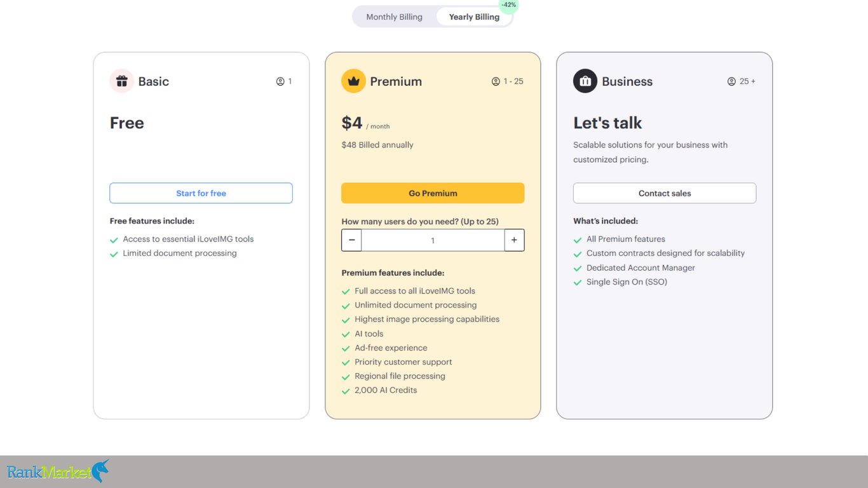This screenshot has height=488, width=868.
Task: Select Yearly Billing option
Action: 474,17
